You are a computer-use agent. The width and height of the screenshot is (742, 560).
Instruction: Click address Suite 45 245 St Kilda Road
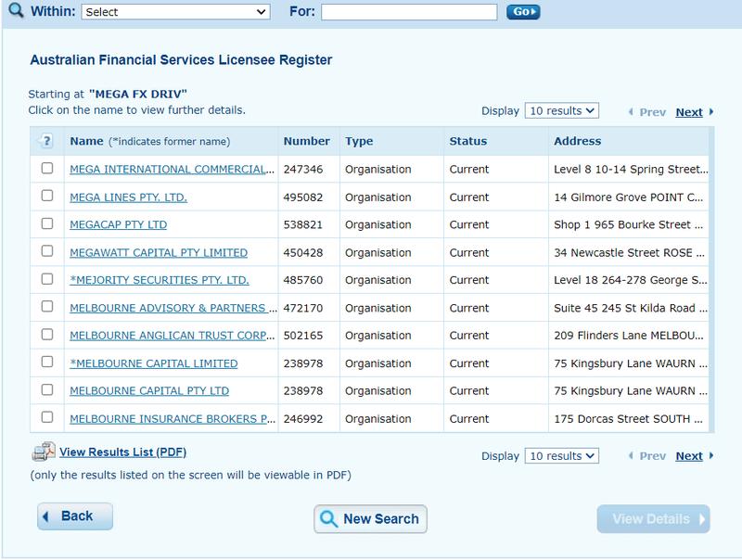(x=631, y=308)
